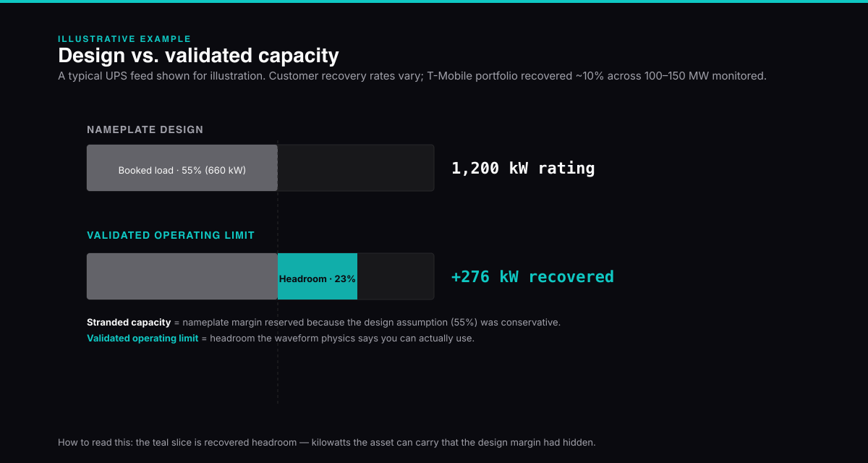
Task: Click the 'How to read this' footnote
Action: 327,442
